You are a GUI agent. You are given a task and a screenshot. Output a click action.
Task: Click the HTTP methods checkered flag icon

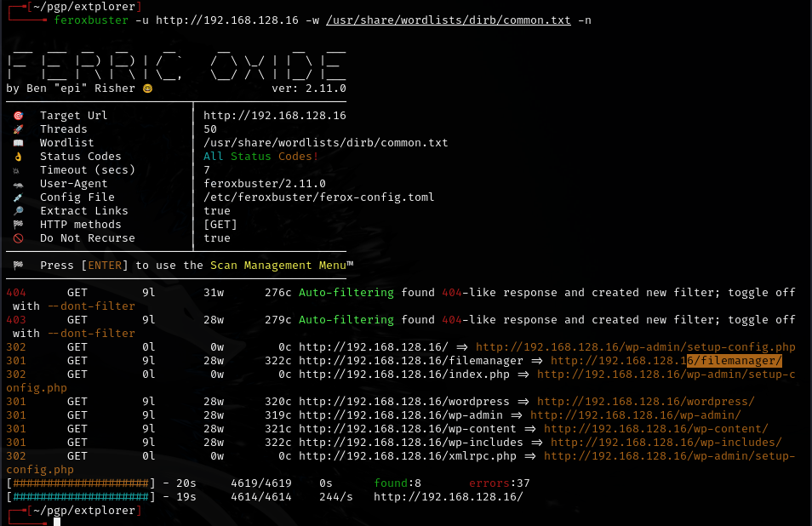(x=19, y=224)
